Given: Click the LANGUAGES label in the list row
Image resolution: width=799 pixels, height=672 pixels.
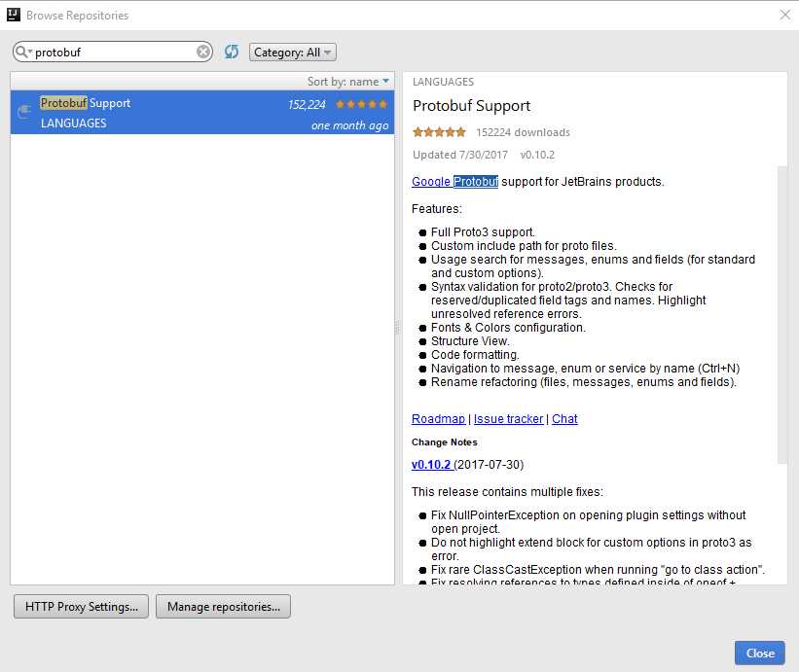Looking at the screenshot, I should [73, 124].
